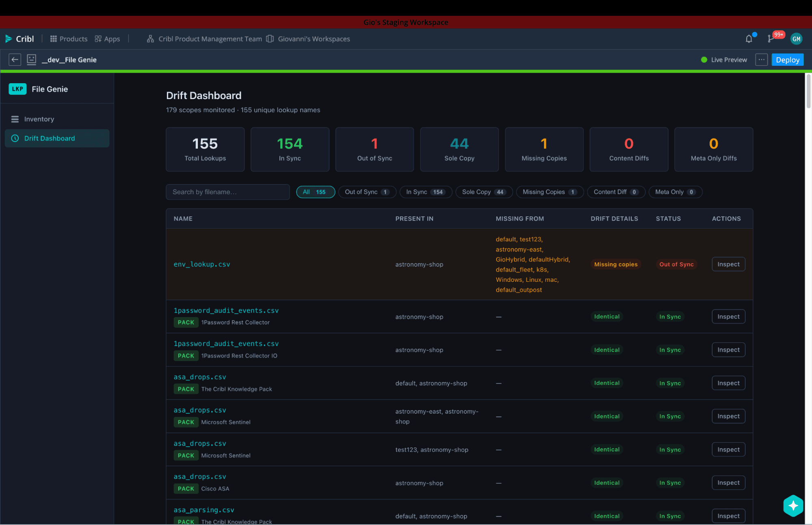Click "179 scopes monitored" subtitle text
The image size is (812, 525).
pyautogui.click(x=200, y=110)
